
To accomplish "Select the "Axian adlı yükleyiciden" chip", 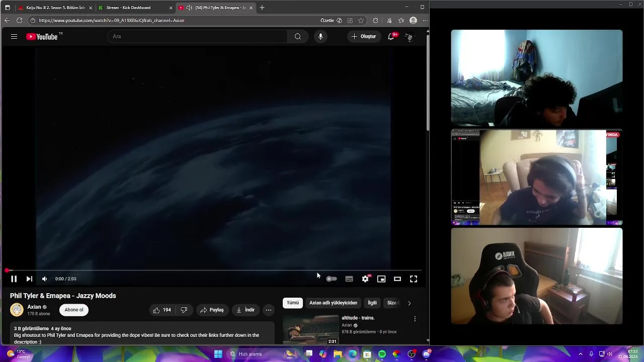I will coord(333,303).
